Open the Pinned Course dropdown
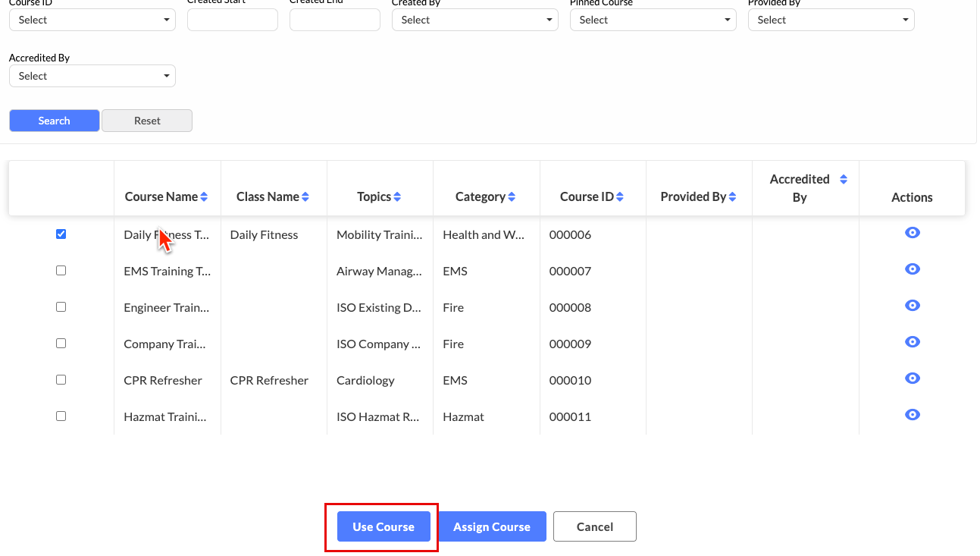 653,20
